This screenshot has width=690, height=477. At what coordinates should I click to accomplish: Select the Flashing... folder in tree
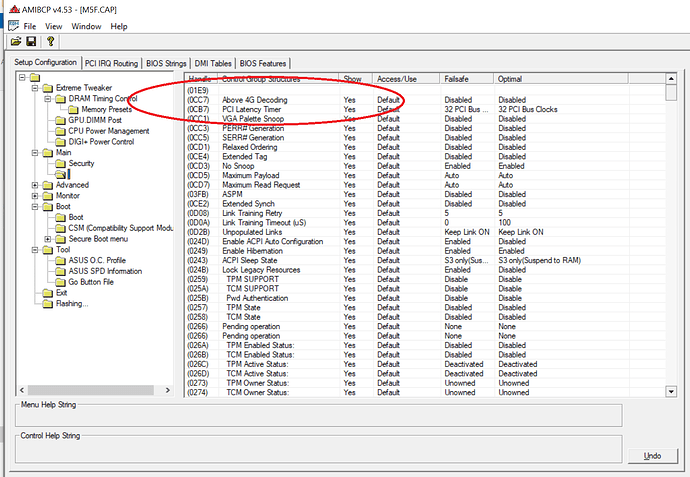[66, 304]
